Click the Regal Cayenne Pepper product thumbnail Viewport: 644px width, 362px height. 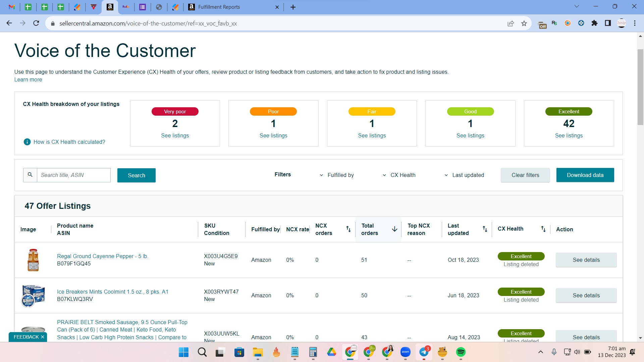pyautogui.click(x=33, y=260)
